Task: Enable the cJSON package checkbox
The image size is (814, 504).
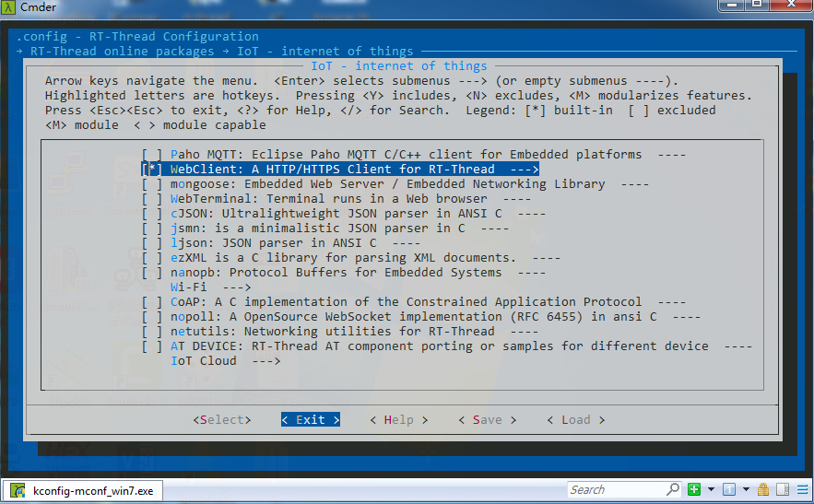Action: point(152,214)
